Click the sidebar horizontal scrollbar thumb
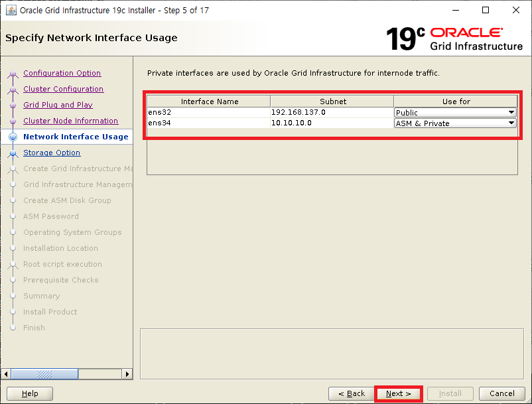This screenshot has width=532, height=404. [44, 374]
